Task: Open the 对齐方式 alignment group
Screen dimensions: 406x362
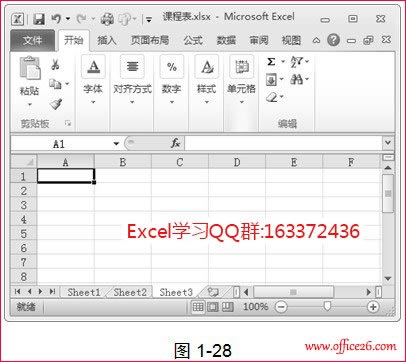Action: (x=132, y=80)
